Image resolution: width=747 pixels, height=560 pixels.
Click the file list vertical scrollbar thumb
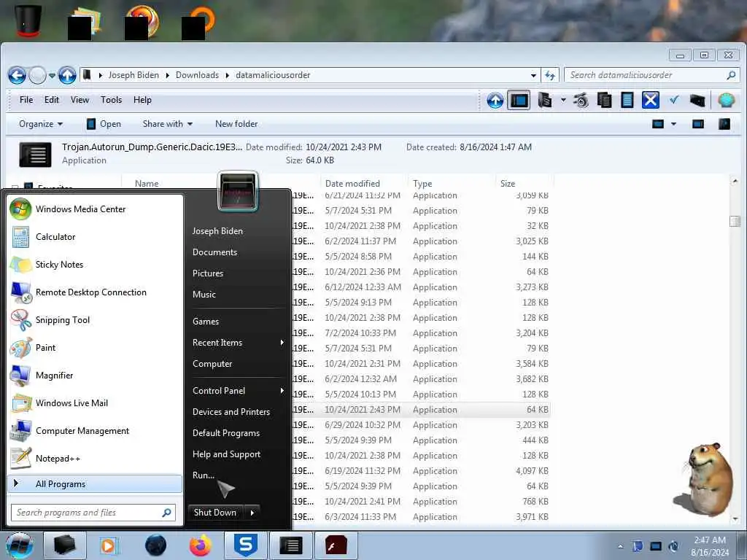(735, 221)
